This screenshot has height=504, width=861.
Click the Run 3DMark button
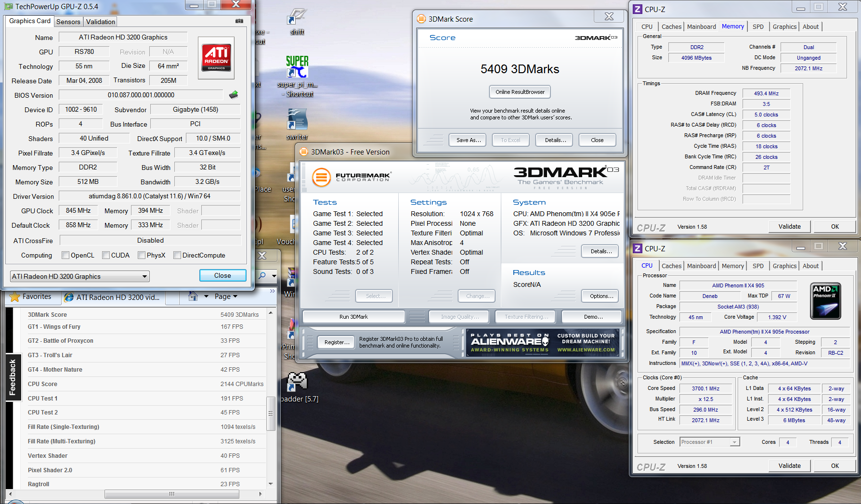click(353, 317)
